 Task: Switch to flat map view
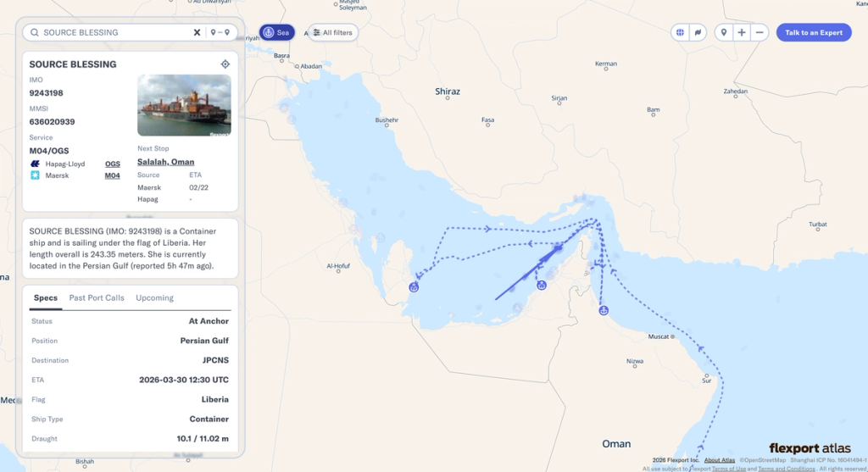click(x=698, y=33)
